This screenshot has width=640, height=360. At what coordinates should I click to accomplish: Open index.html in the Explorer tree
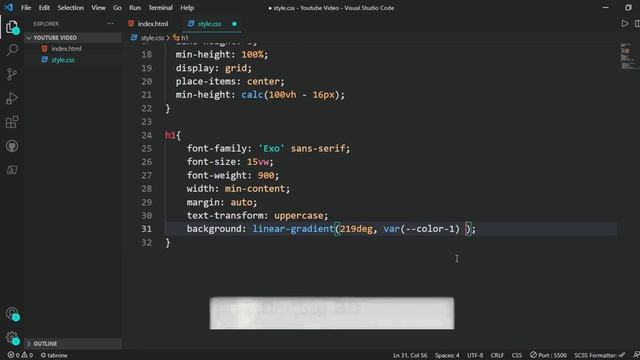coord(66,49)
